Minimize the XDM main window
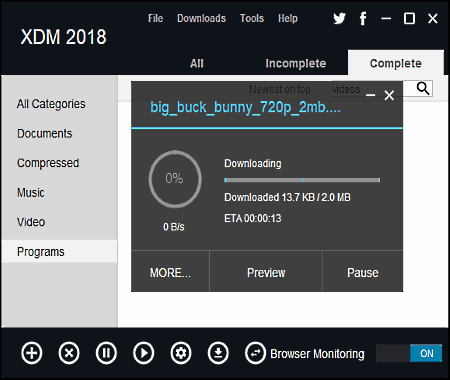This screenshot has width=450, height=380. pyautogui.click(x=386, y=19)
